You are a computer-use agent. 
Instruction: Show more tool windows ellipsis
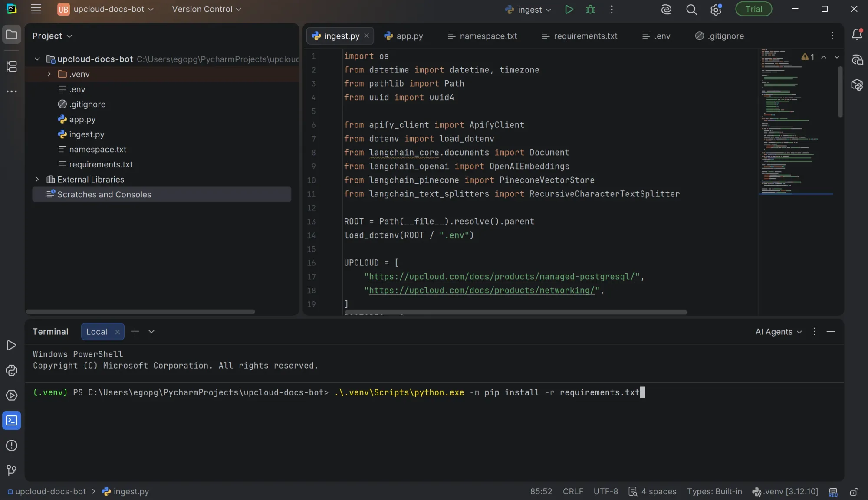(x=12, y=92)
